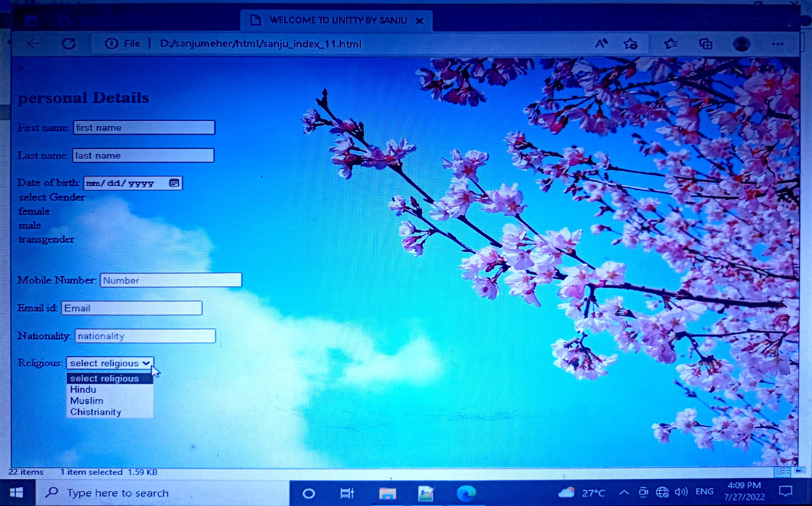Viewport: 812px width, 506px height.
Task: Select Chistrianity option in dropdown
Action: (96, 412)
